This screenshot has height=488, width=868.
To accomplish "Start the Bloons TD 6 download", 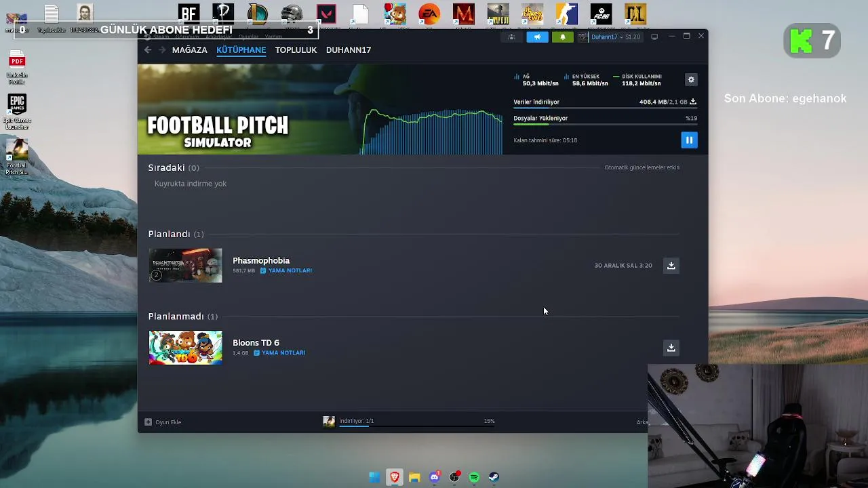I will coord(671,348).
